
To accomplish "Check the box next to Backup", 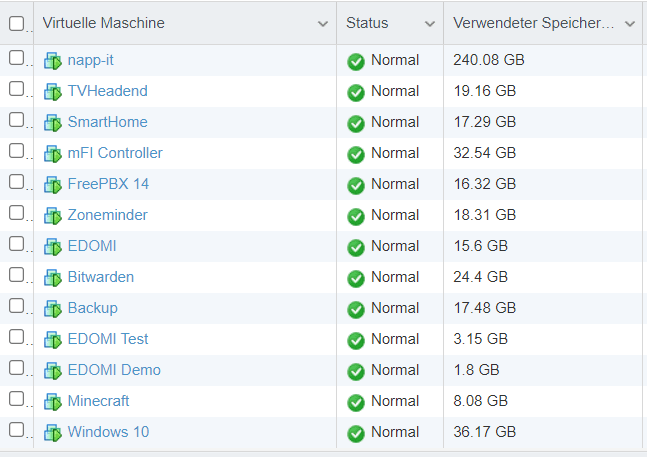I will [x=16, y=306].
